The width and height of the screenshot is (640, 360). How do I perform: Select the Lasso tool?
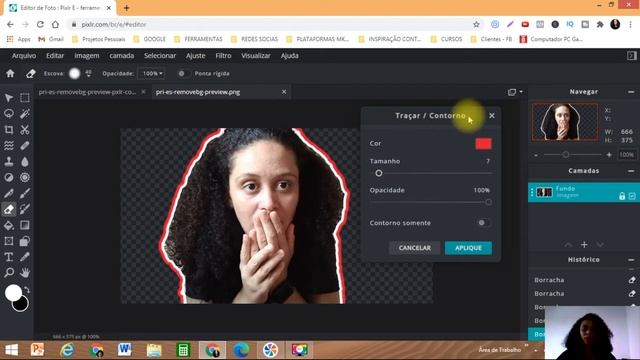(x=9, y=113)
